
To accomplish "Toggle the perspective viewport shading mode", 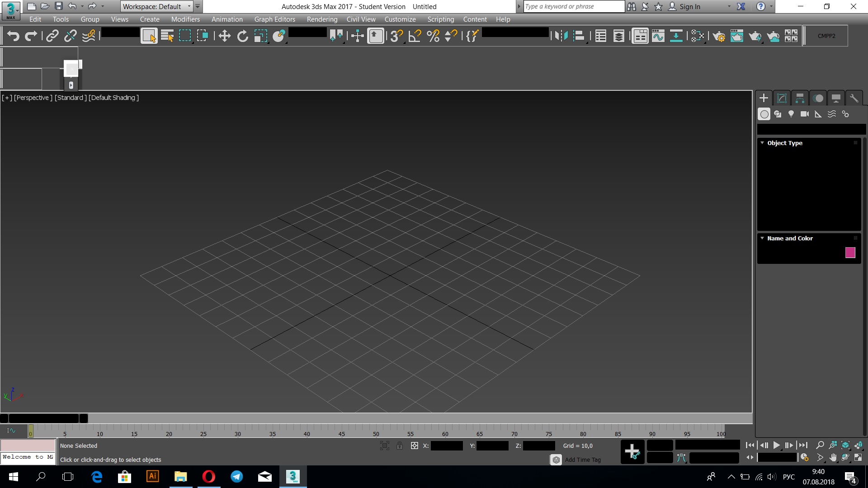I will click(113, 97).
